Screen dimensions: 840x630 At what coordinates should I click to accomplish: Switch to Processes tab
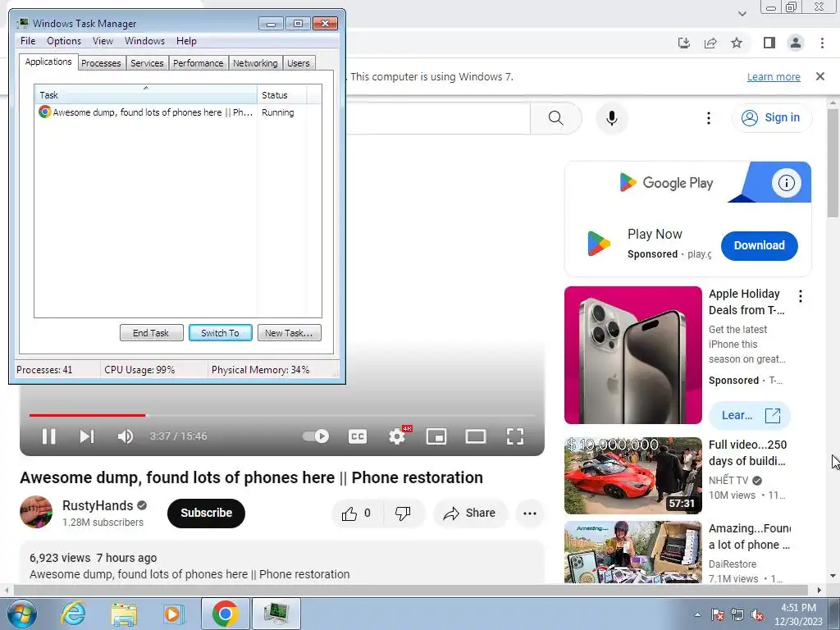tap(101, 63)
